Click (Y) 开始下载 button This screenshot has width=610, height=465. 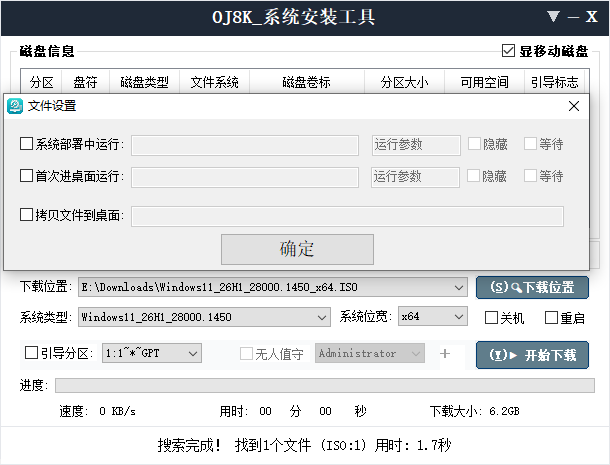coord(532,354)
